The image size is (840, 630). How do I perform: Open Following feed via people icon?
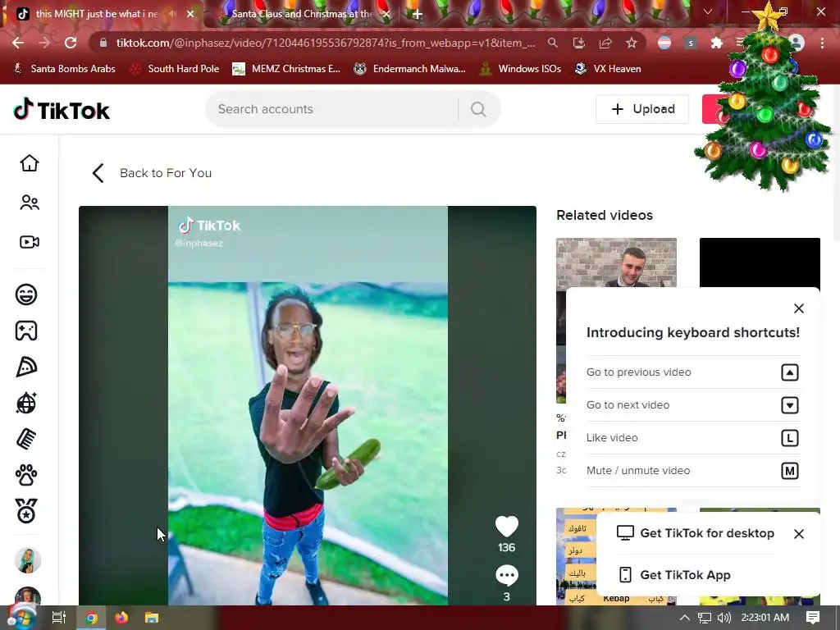pyautogui.click(x=30, y=203)
